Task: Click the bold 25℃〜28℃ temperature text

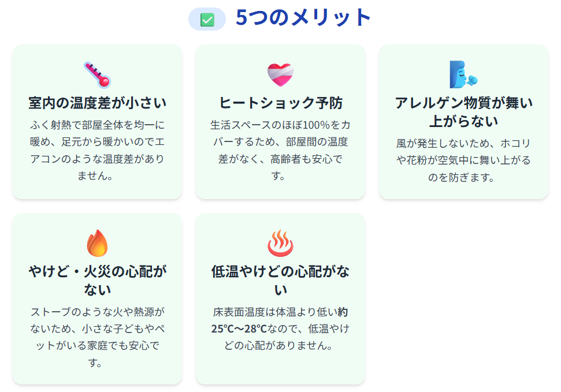Action: 239,329
